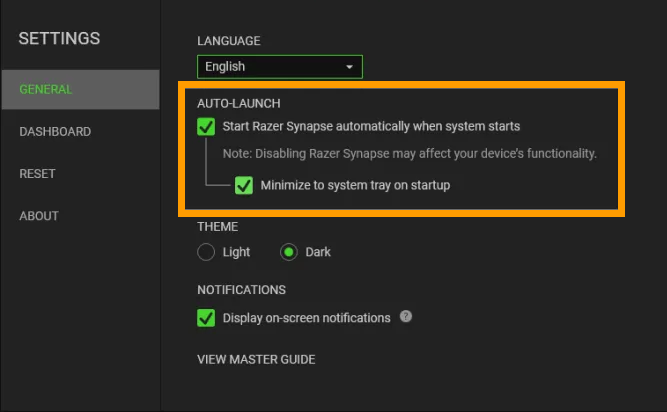Select the Dark theme radio button

289,252
